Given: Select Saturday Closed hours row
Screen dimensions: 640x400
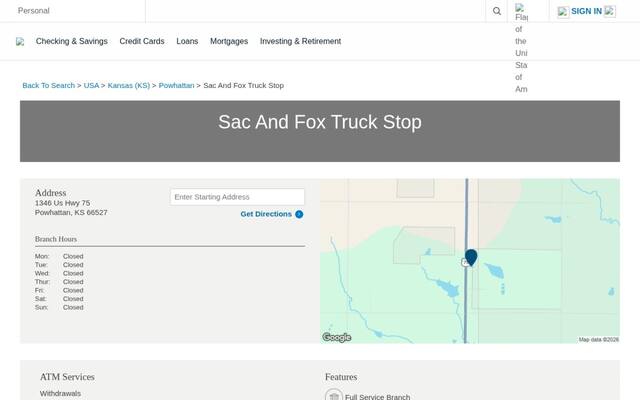Looking at the screenshot, I should [59, 299].
